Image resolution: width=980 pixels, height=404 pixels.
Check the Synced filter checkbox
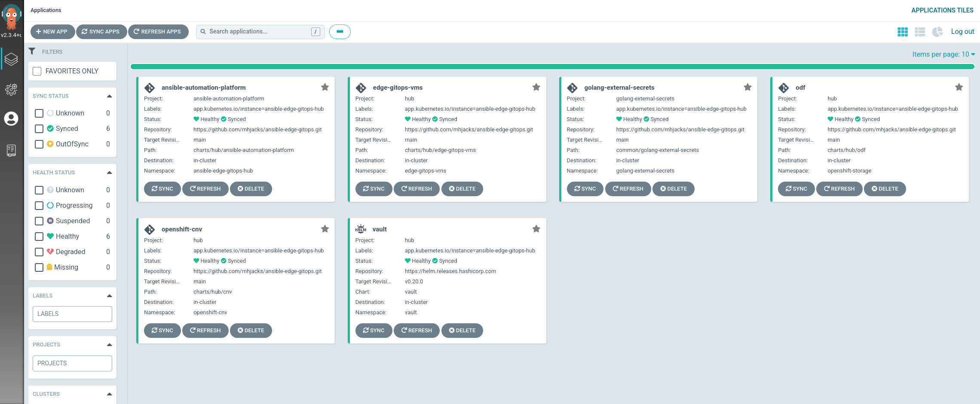(39, 129)
